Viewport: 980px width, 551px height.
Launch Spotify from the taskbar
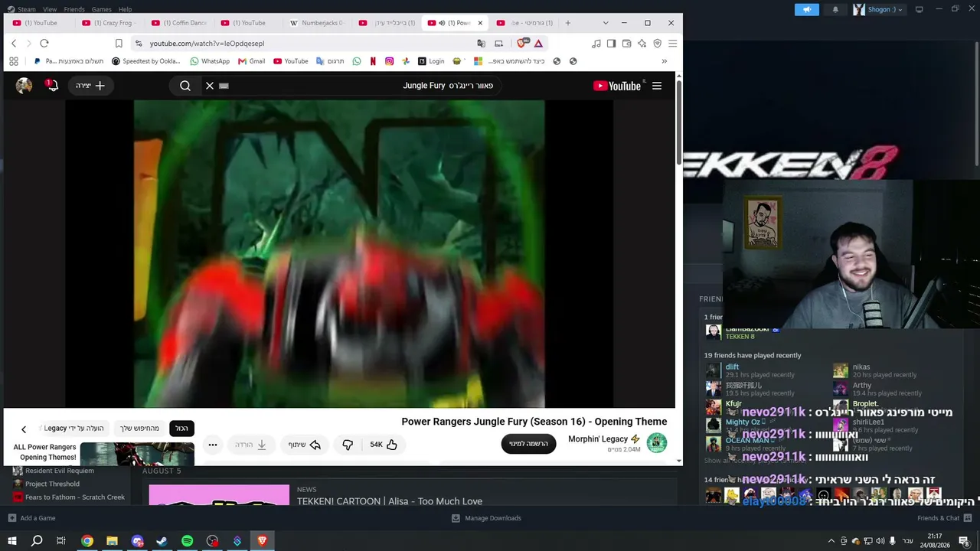pyautogui.click(x=187, y=541)
